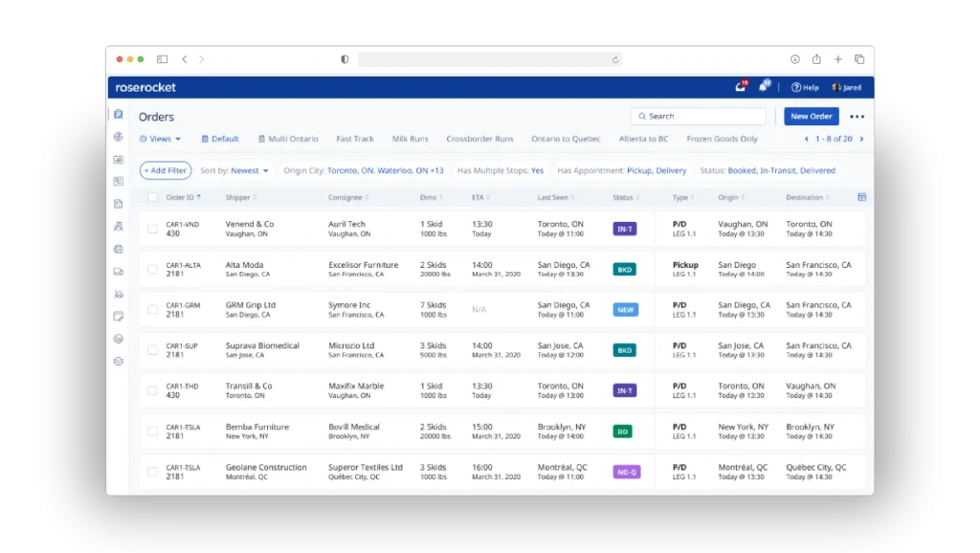Sort by the Destination column header
The width and height of the screenshot is (980, 553).
pos(808,197)
